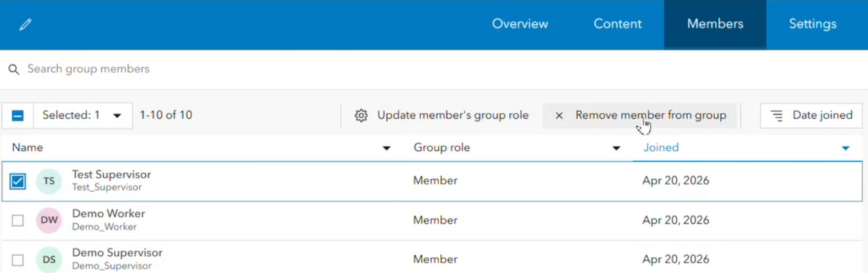868x273 pixels.
Task: Open the Group role column sort arrow
Action: click(616, 148)
